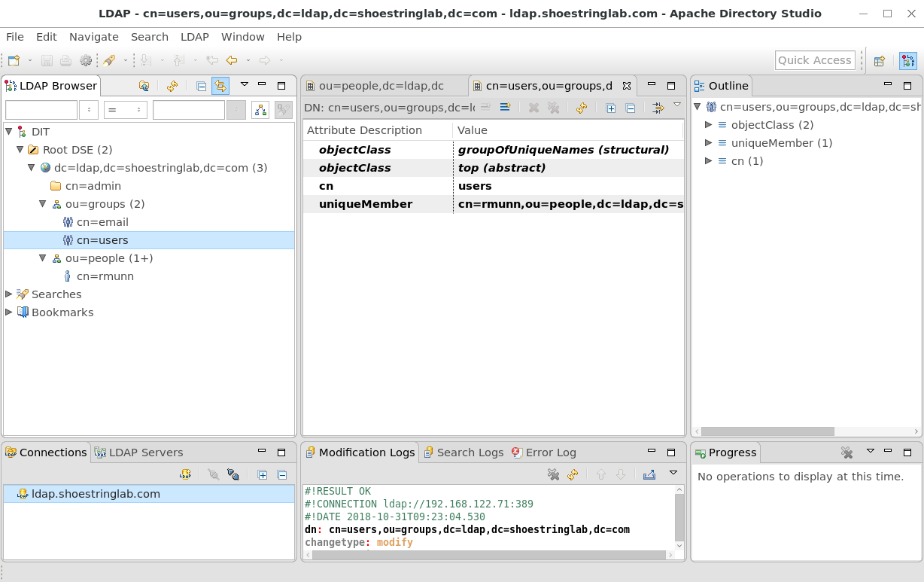Switch to Error Log tab
This screenshot has height=582, width=924.
544,452
